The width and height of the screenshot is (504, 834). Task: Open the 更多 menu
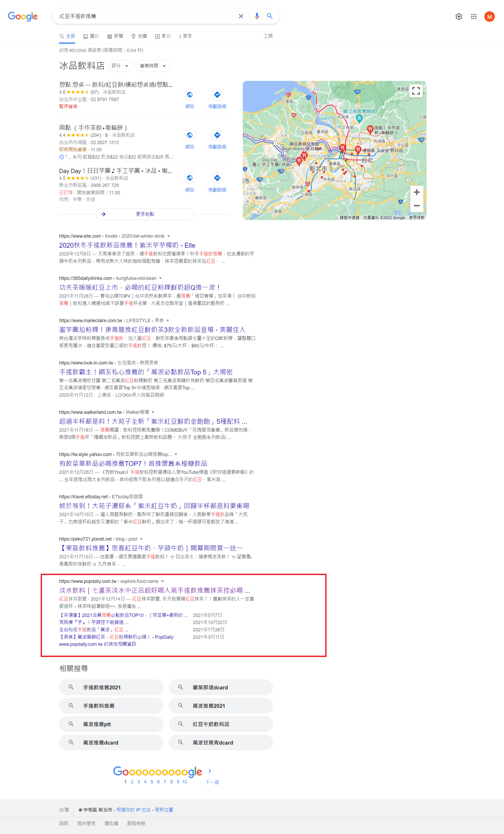point(186,36)
